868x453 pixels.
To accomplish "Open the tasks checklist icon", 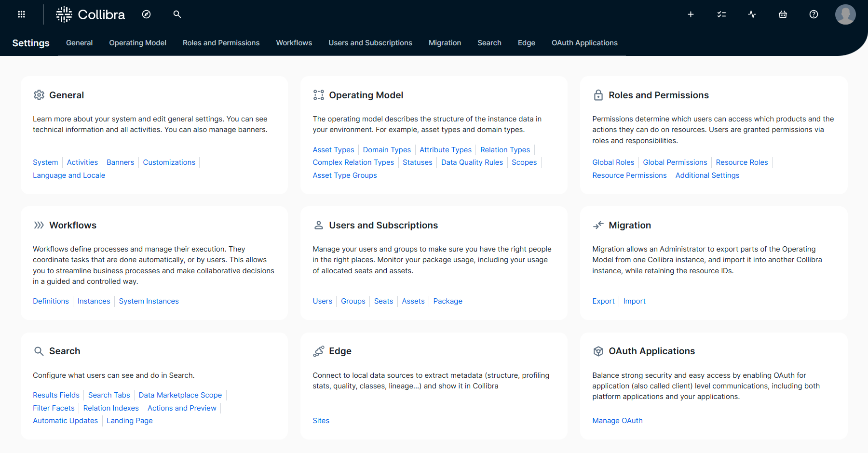I will click(x=721, y=14).
